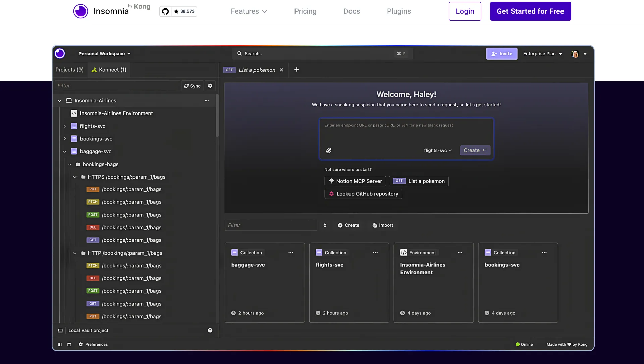Open the GitHub star count badge

pyautogui.click(x=178, y=11)
